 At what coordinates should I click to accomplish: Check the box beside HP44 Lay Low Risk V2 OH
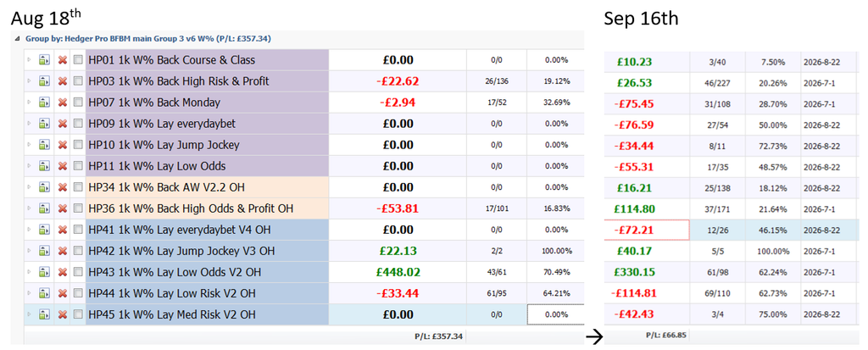(78, 293)
